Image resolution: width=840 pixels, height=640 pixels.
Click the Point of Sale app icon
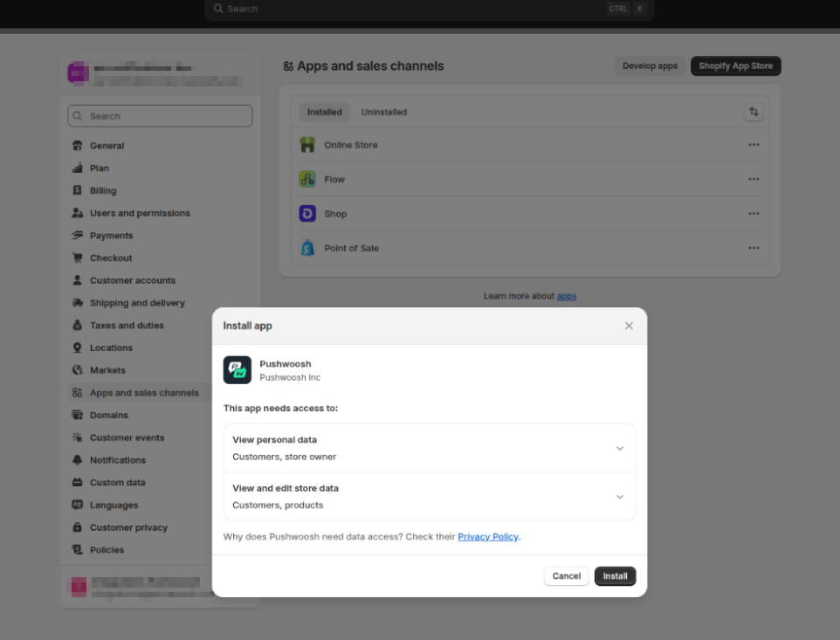[307, 248]
